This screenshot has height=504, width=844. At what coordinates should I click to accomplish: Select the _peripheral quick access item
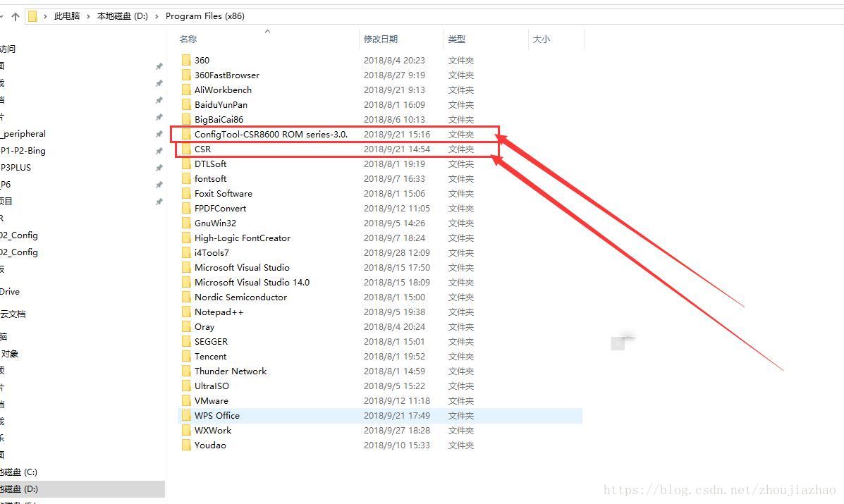pos(23,133)
